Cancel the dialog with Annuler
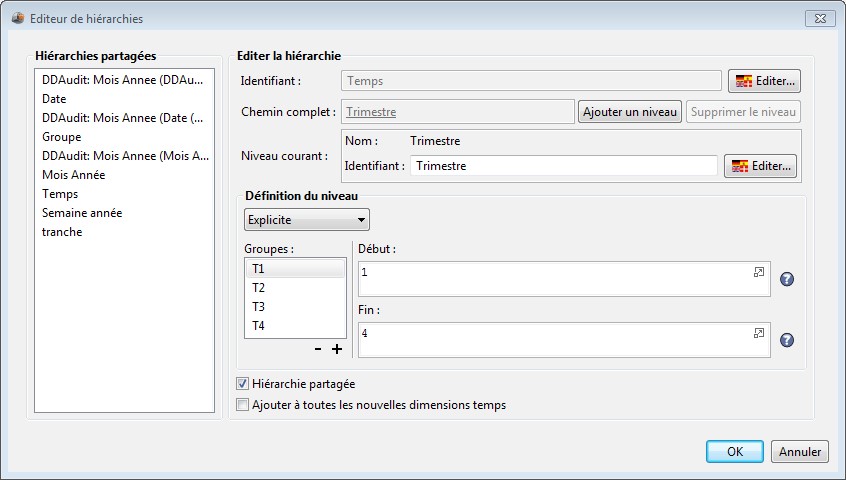Image resolution: width=846 pixels, height=480 pixels. [799, 452]
